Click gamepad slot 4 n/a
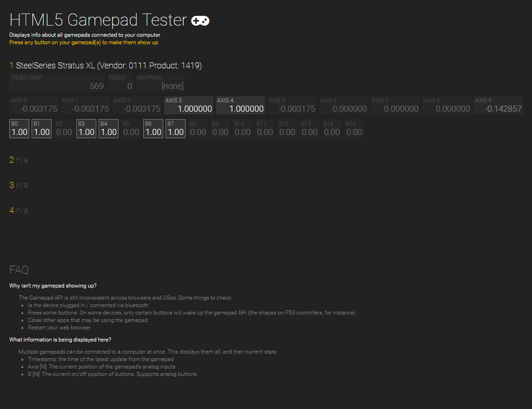This screenshot has height=409, width=532. (19, 210)
